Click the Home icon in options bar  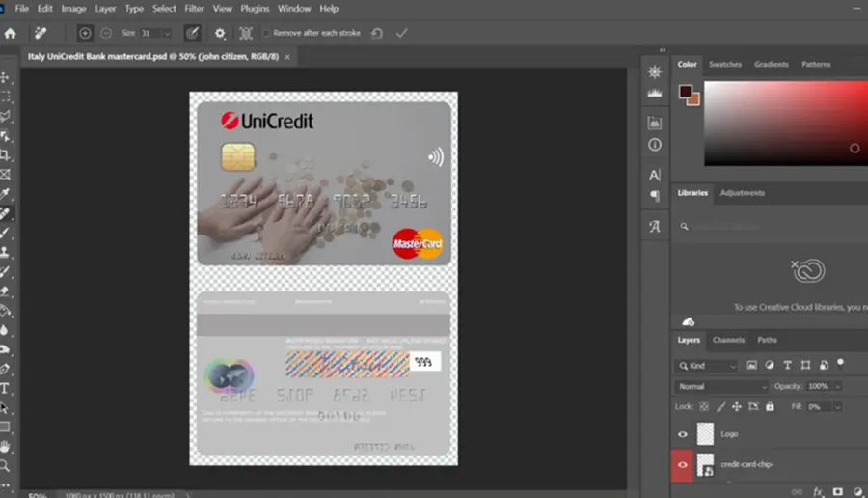point(11,33)
